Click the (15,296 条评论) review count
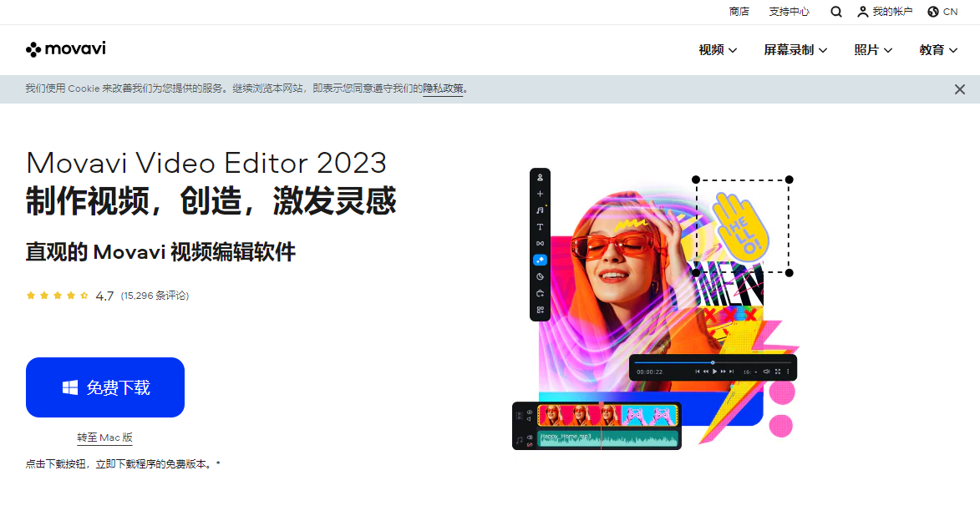This screenshot has width=980, height=511. (x=155, y=296)
